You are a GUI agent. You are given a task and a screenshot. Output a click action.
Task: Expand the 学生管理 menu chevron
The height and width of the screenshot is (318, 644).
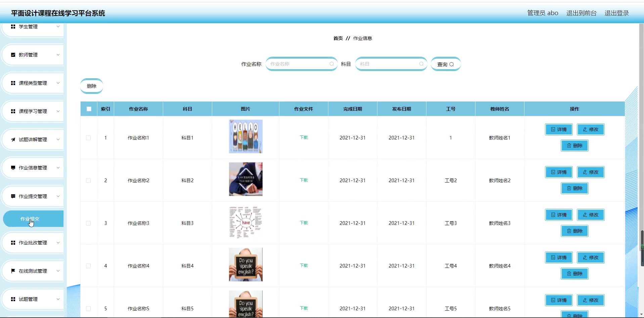point(58,27)
